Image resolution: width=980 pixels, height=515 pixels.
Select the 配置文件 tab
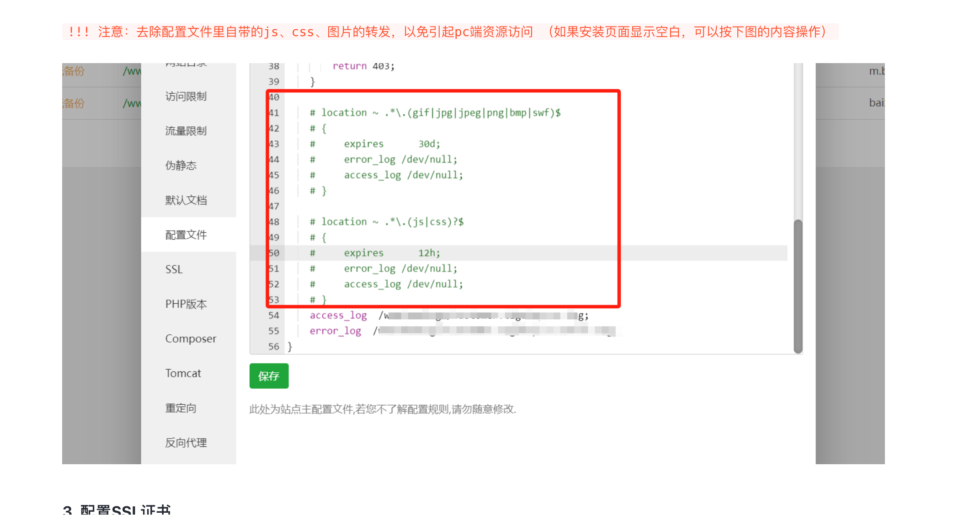click(186, 235)
